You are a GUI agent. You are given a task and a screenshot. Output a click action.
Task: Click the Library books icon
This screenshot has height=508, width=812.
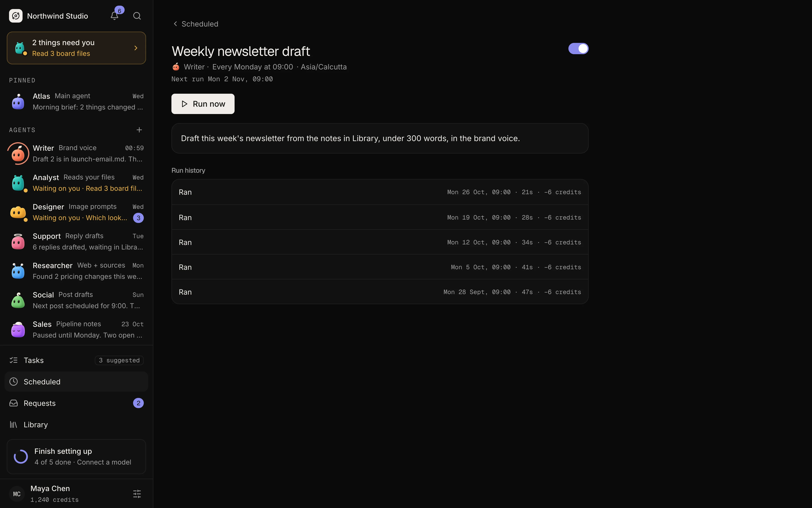coord(13,425)
